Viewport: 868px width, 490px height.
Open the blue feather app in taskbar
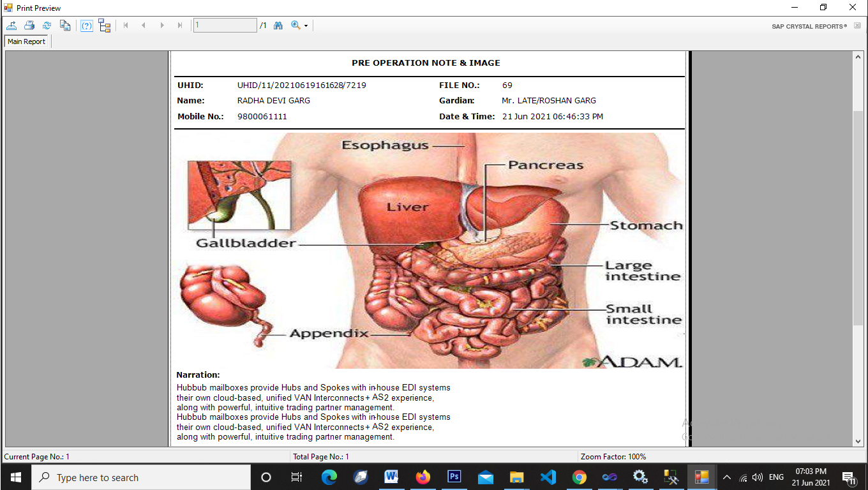pos(361,477)
